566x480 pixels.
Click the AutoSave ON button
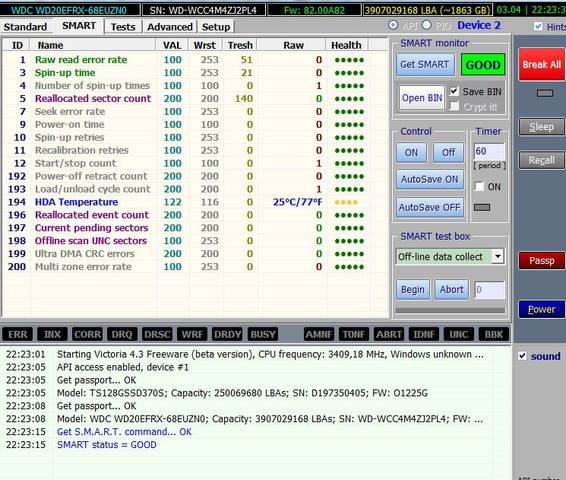click(430, 179)
